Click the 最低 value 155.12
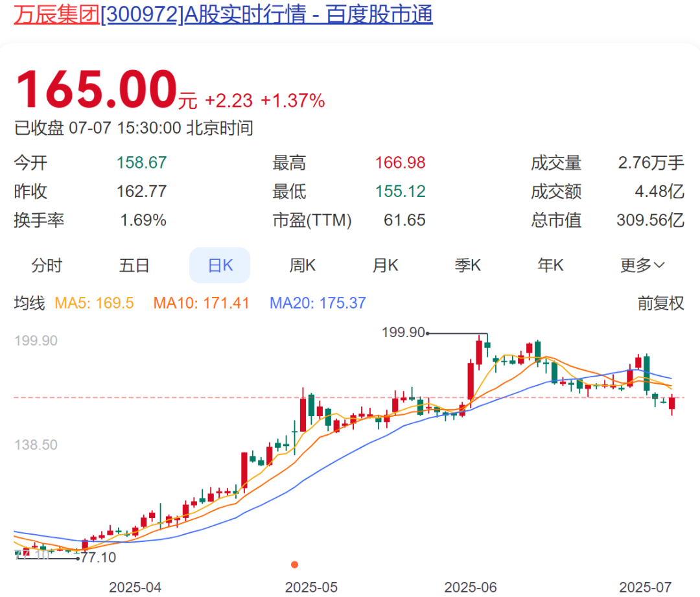The width and height of the screenshot is (700, 597). click(400, 191)
